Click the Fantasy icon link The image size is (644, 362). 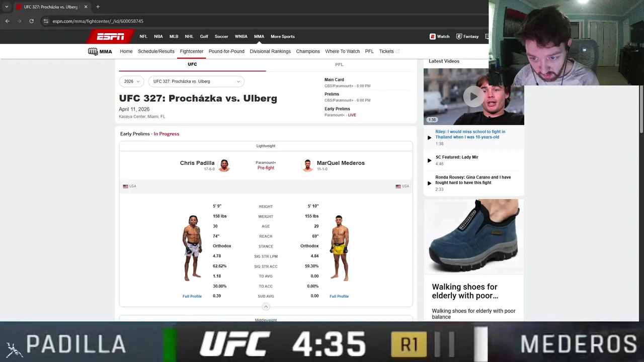coord(467,37)
